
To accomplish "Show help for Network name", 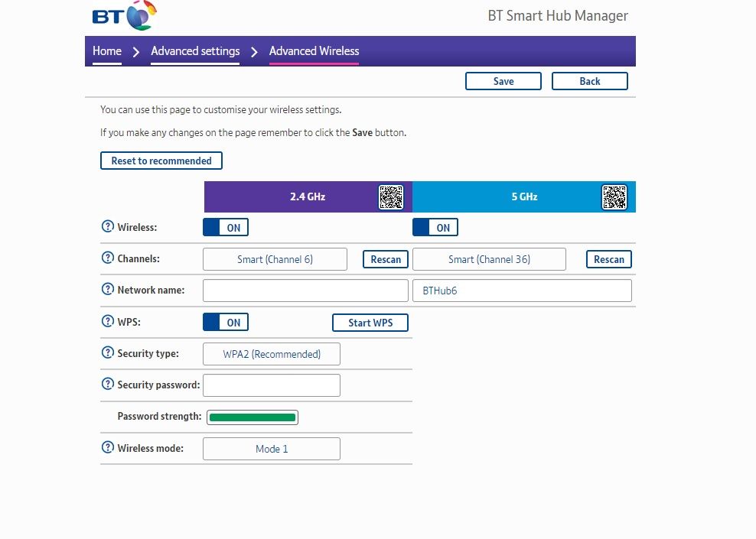I will point(108,290).
